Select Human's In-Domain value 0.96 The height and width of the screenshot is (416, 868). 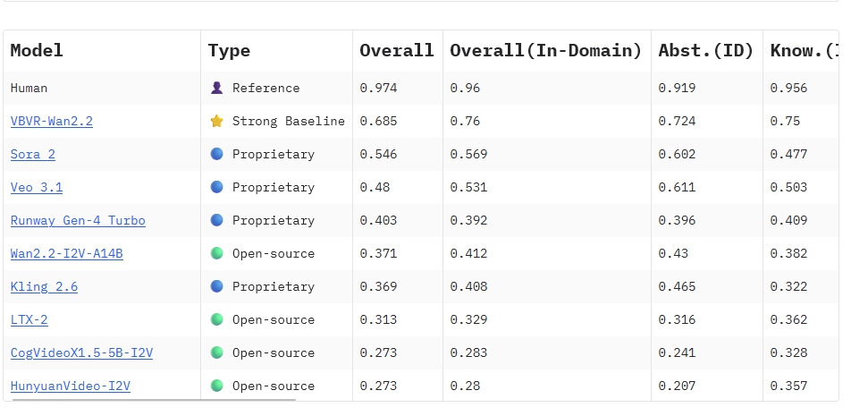coord(465,88)
